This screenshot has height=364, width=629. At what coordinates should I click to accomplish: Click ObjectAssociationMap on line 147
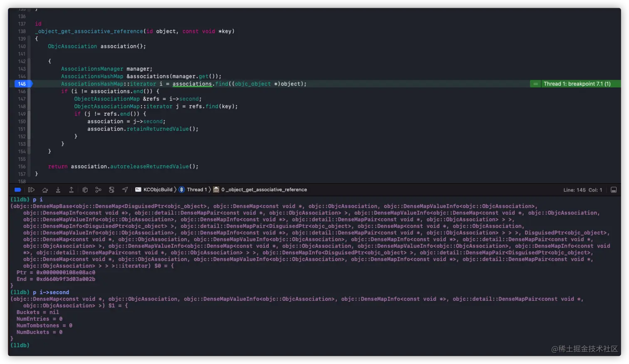click(107, 99)
